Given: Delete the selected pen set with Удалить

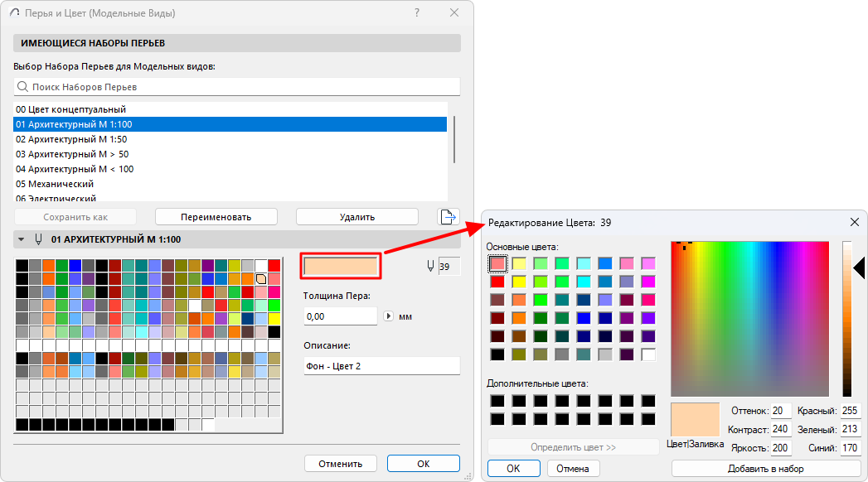Looking at the screenshot, I should point(357,216).
